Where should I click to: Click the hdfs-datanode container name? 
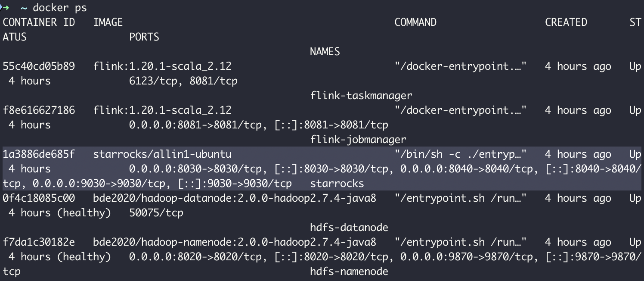click(x=349, y=227)
